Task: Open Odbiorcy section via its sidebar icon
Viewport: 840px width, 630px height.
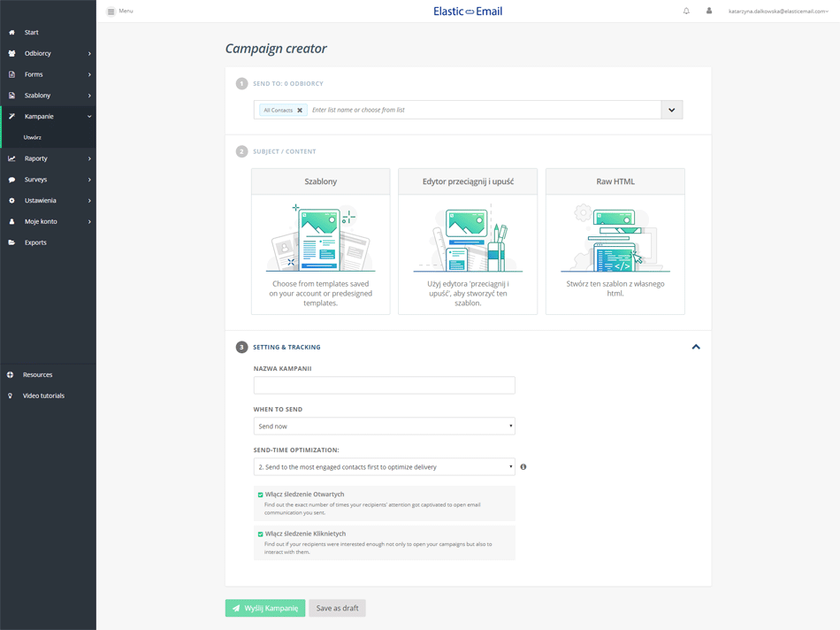Action: [x=11, y=53]
